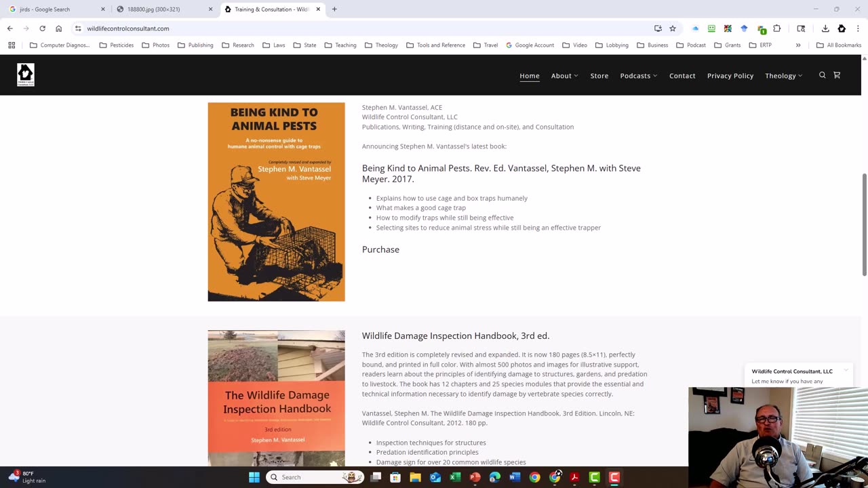Click the address bar URL field
This screenshot has width=868, height=488.
coord(366,28)
